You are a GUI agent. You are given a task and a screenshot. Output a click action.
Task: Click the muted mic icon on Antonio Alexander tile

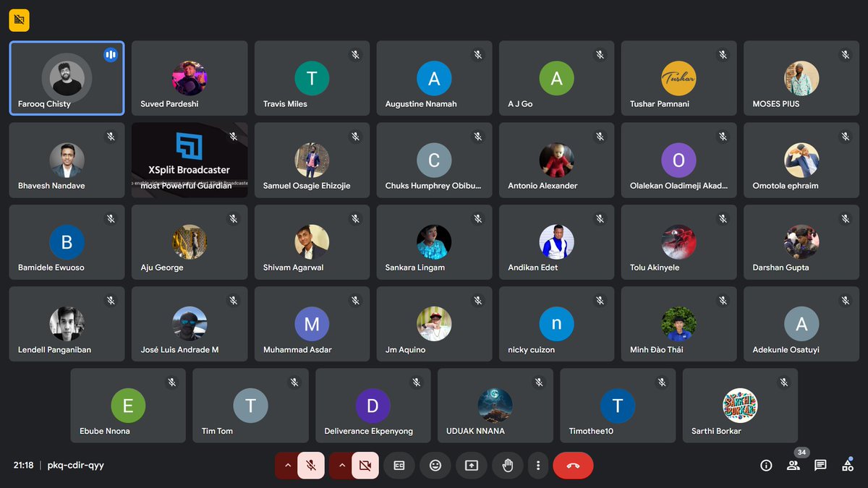600,136
